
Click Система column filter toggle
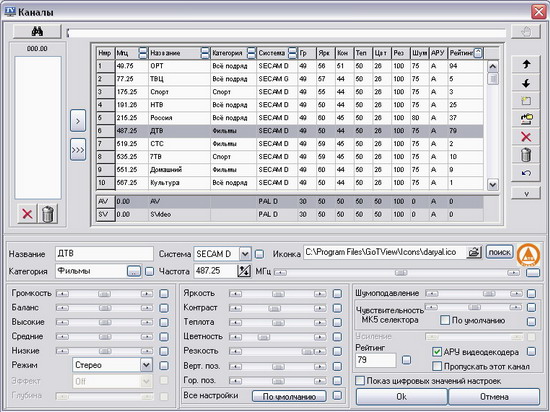292,53
